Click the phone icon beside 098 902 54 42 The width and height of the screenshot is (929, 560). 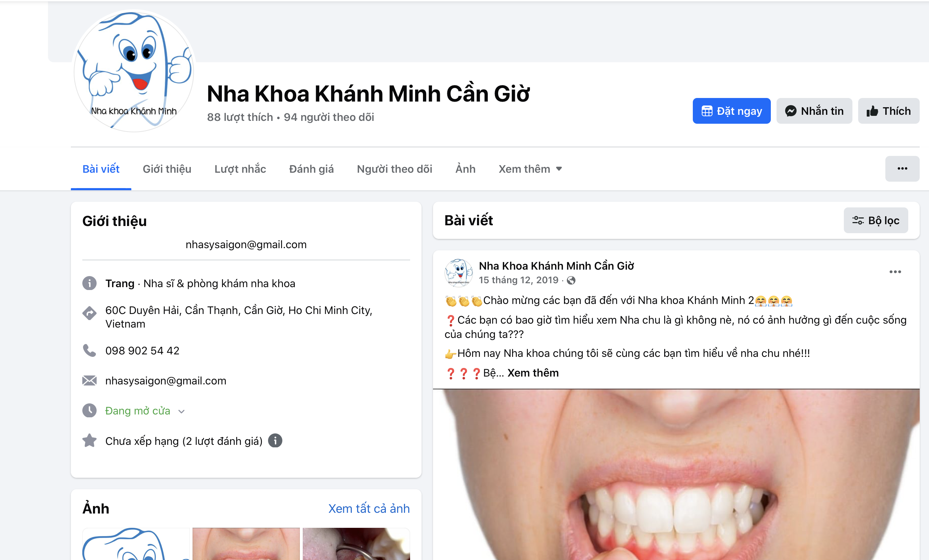(x=89, y=350)
